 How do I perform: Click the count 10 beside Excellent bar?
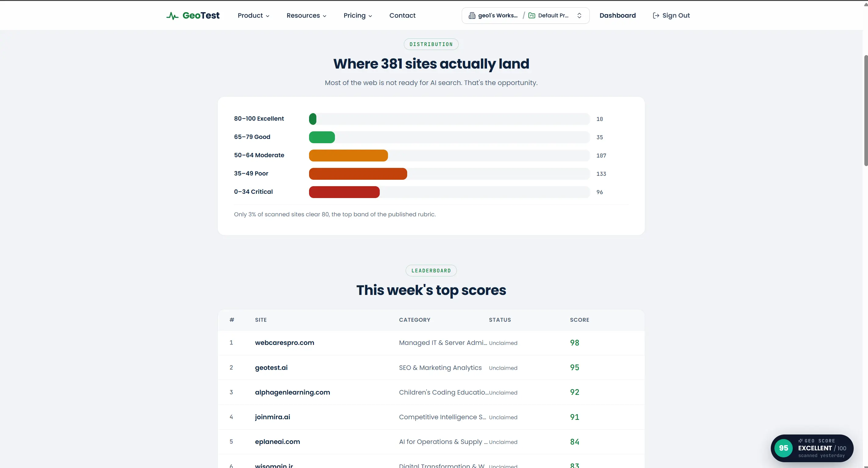click(x=599, y=119)
